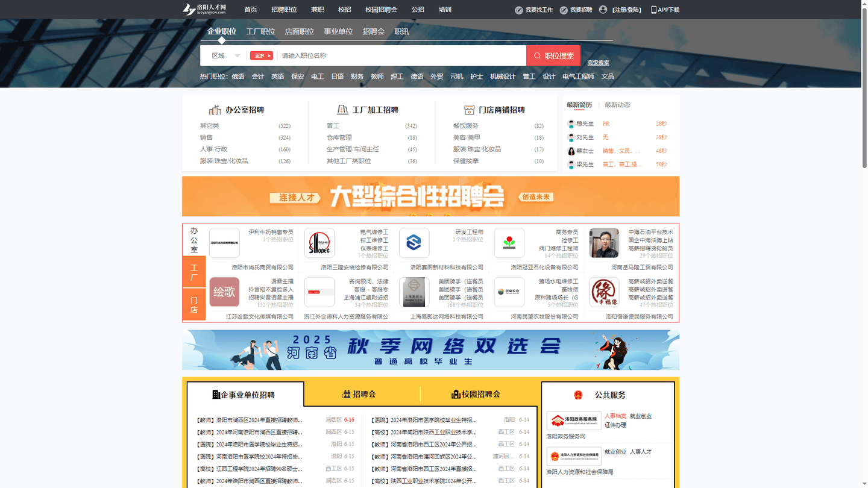This screenshot has width=868, height=488.
Task: Click avatar of 穆先生 in latest resumes
Action: [571, 124]
